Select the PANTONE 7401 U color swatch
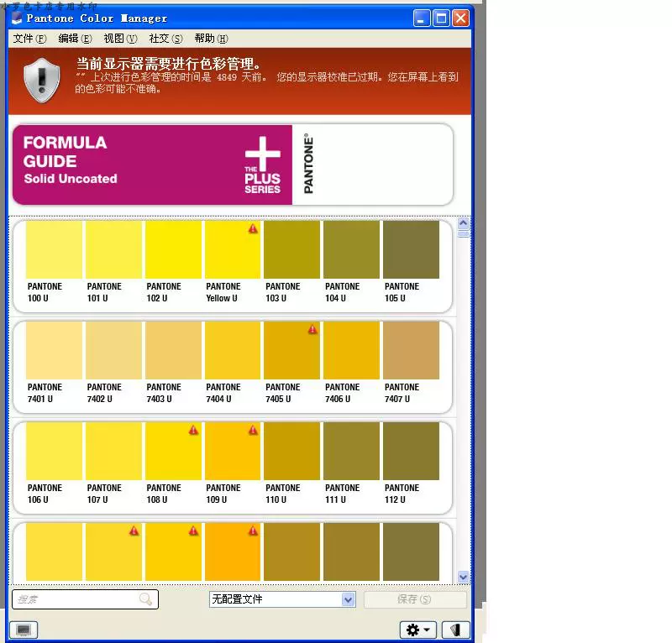 [x=53, y=350]
